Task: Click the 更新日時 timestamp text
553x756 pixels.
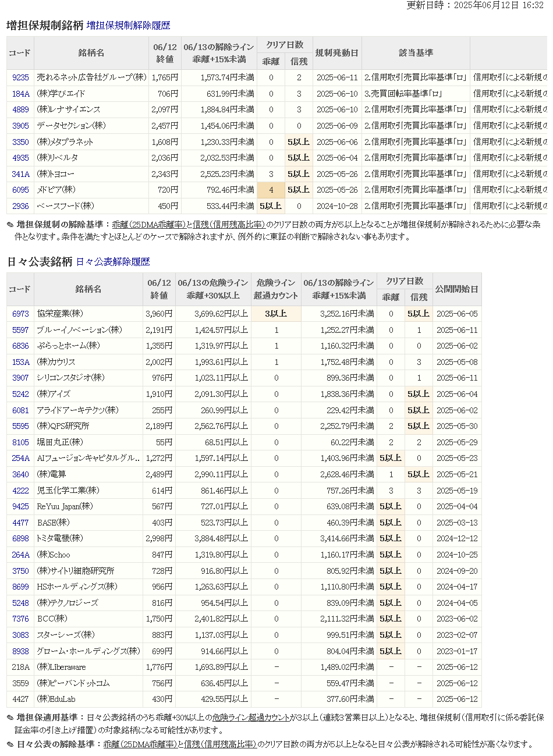Action: point(475,5)
